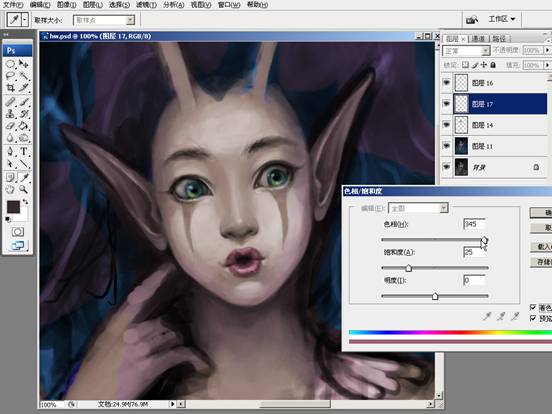Select the Zoom magnifier tool
This screenshot has width=552, height=414.
coord(24,189)
